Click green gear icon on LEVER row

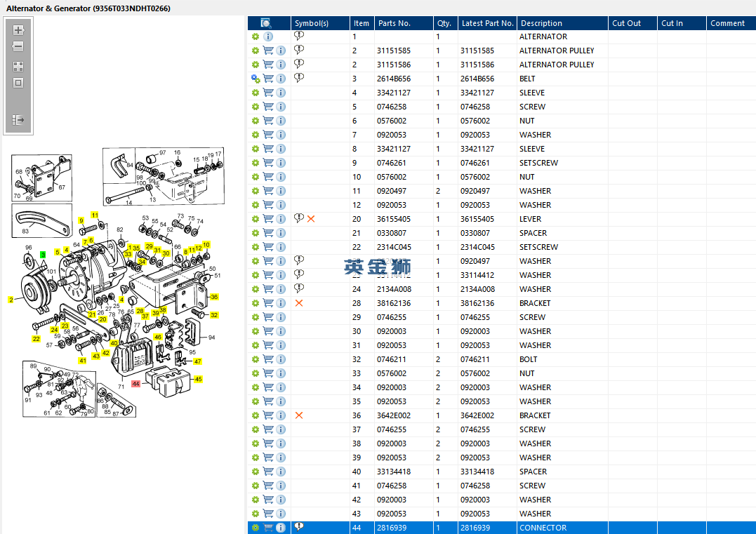[x=256, y=219]
